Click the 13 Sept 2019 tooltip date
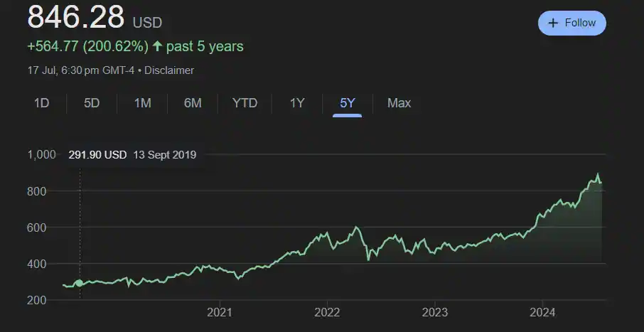Screen dimensions: 644x332 (165, 155)
